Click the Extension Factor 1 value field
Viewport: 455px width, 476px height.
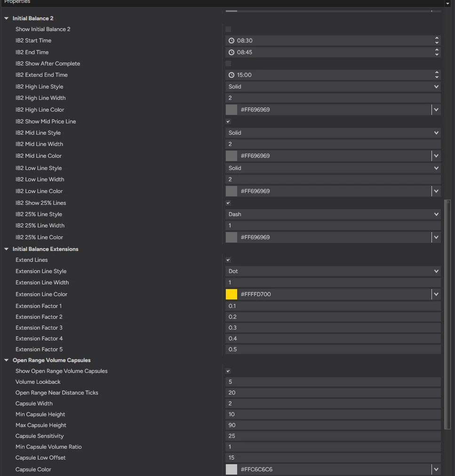point(333,306)
